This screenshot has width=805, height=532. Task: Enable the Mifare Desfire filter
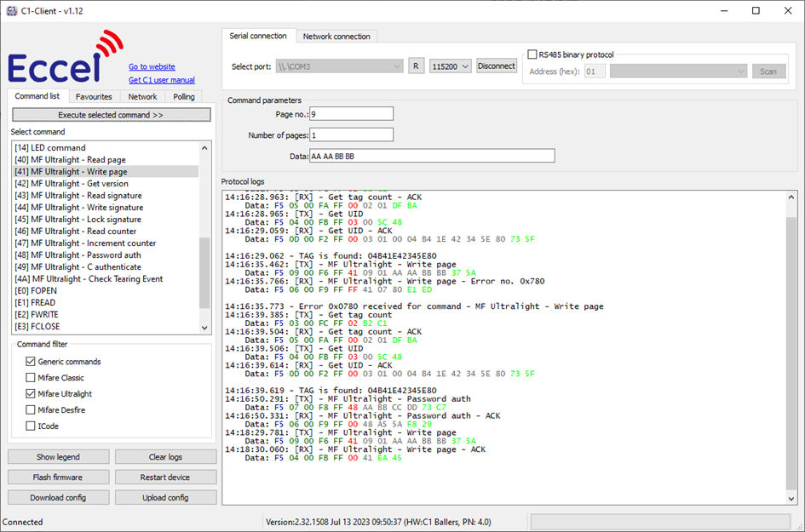[31, 410]
